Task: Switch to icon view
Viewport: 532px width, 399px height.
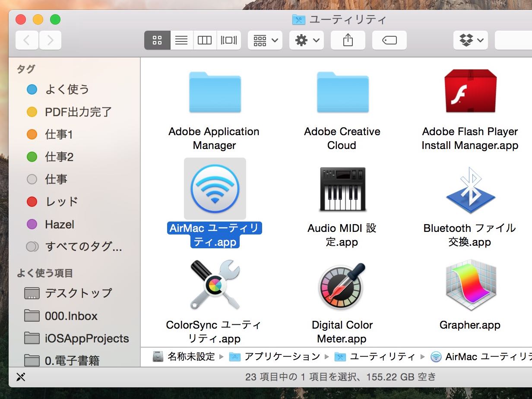Action: (157, 40)
